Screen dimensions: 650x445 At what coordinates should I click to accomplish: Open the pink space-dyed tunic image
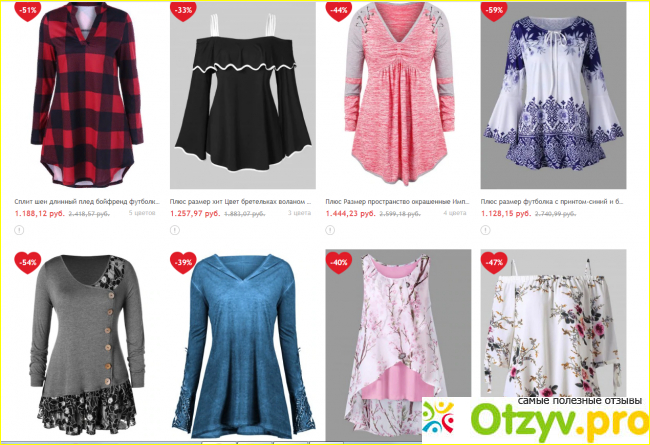[x=398, y=95]
